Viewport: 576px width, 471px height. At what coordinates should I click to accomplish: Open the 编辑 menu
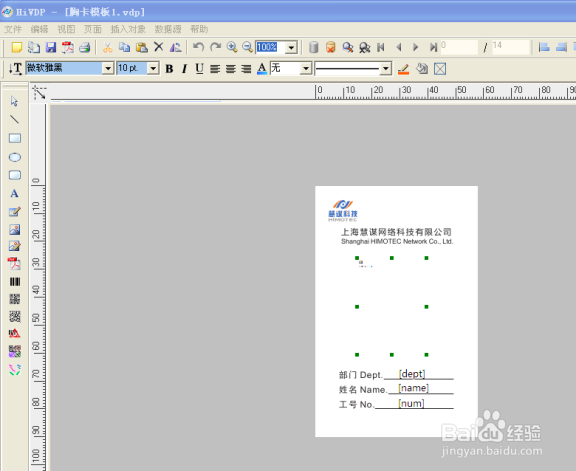point(39,29)
